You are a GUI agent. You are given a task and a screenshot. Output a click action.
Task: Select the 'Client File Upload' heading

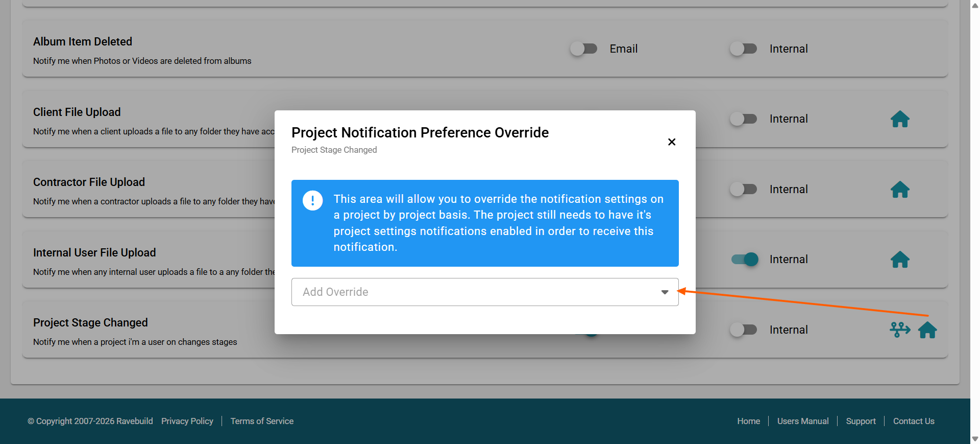(77, 112)
